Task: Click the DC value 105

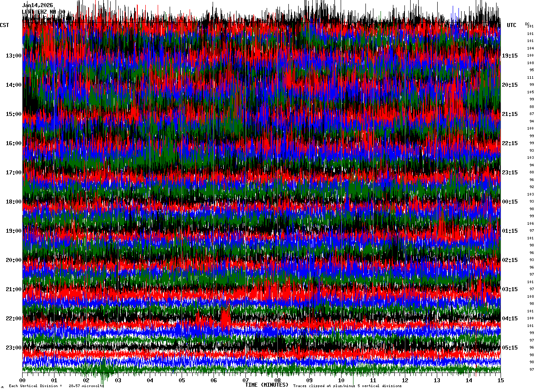Action: click(x=530, y=92)
